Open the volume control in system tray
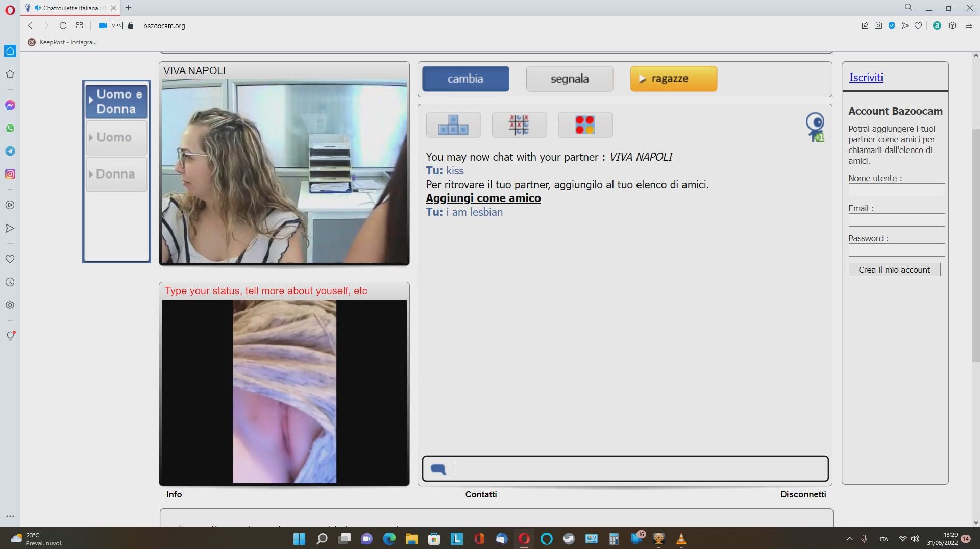This screenshot has height=549, width=980. [915, 539]
